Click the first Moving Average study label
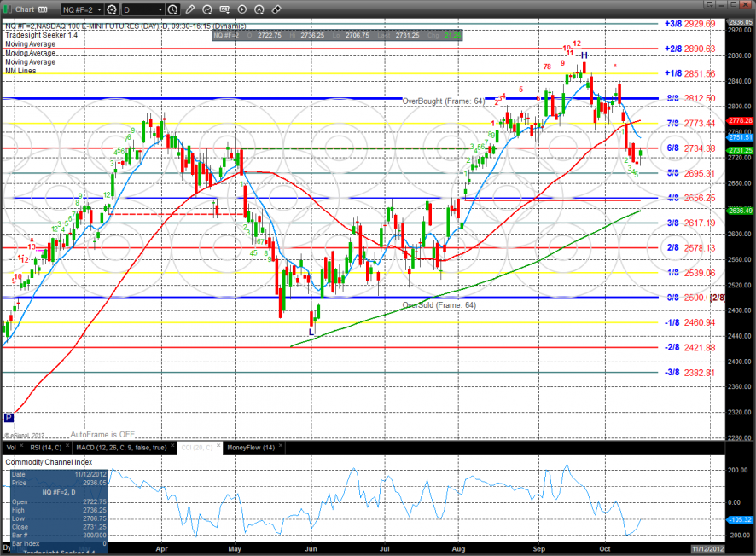Image resolution: width=756 pixels, height=556 pixels. pyautogui.click(x=31, y=43)
